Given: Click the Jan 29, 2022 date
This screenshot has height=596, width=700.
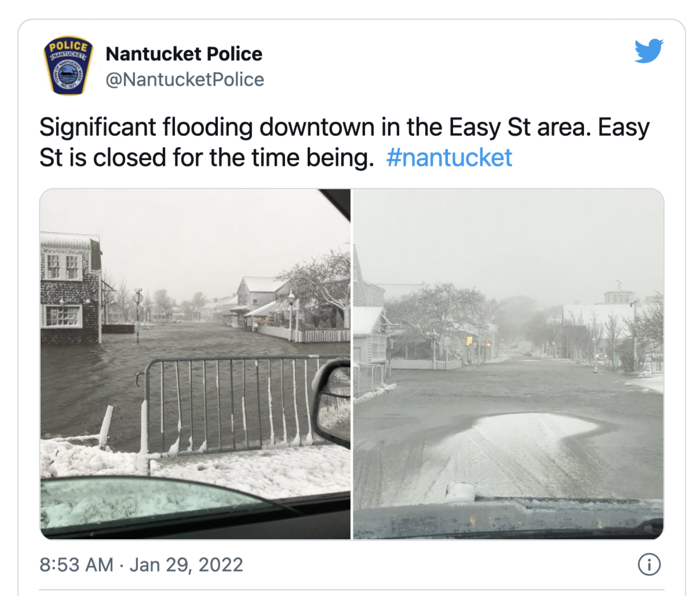Looking at the screenshot, I should point(186,565).
